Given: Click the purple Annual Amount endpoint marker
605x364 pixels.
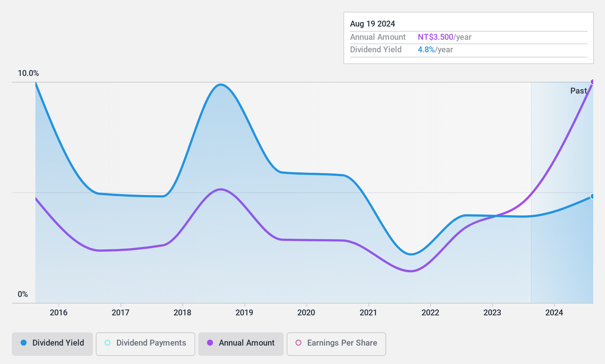Looking at the screenshot, I should 592,82.
